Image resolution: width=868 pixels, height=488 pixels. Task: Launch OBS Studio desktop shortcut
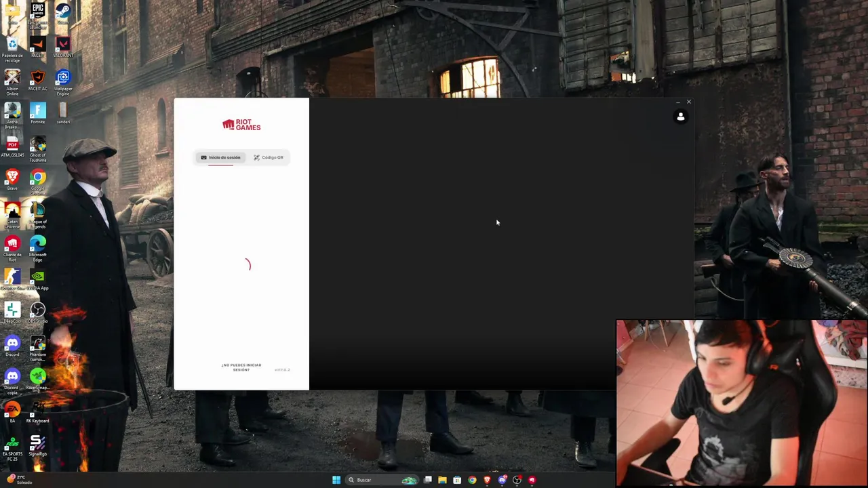pyautogui.click(x=38, y=312)
